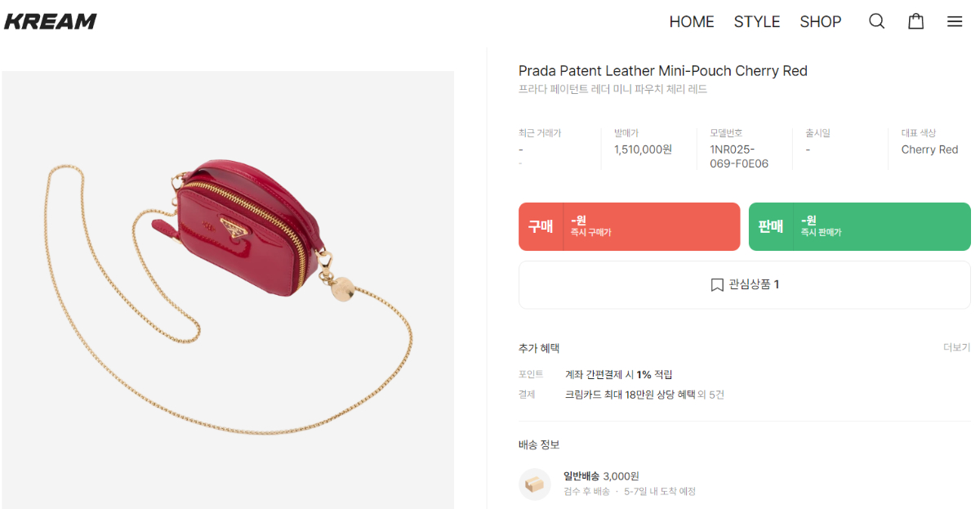This screenshot has width=980, height=509.
Task: Open the hamburger menu icon
Action: pos(955,22)
